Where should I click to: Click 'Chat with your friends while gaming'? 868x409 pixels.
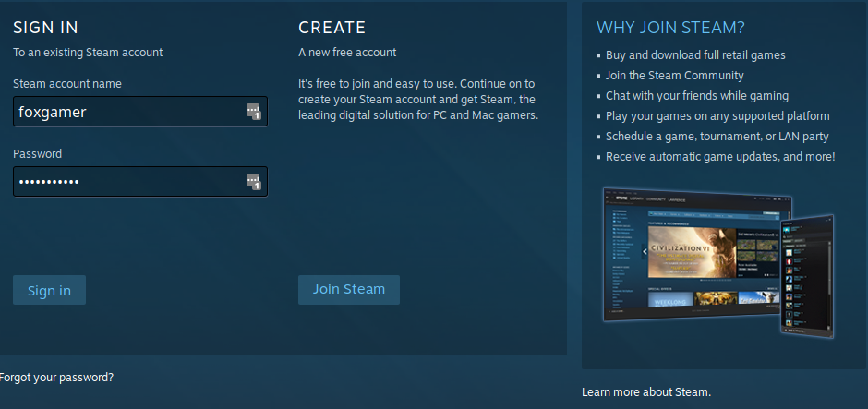(x=697, y=96)
